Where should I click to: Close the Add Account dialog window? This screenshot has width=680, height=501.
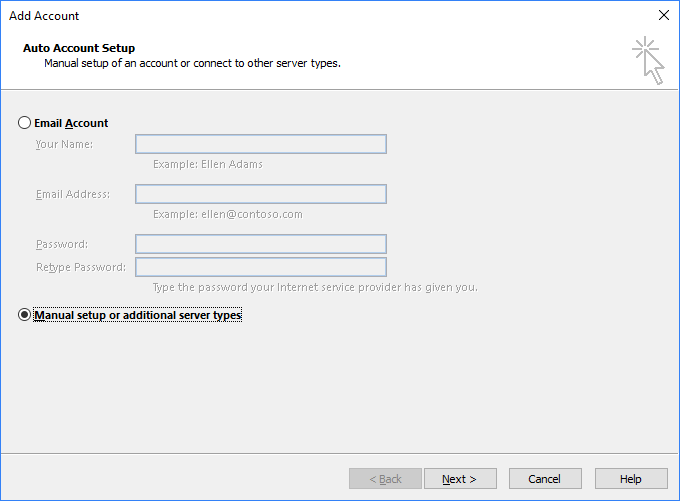(x=663, y=15)
